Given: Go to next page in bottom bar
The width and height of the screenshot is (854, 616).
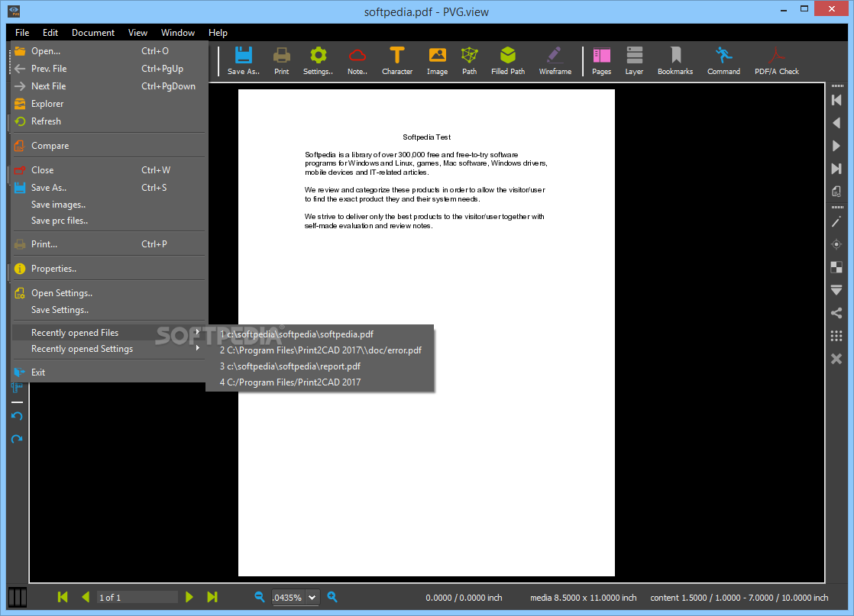Looking at the screenshot, I should [189, 597].
